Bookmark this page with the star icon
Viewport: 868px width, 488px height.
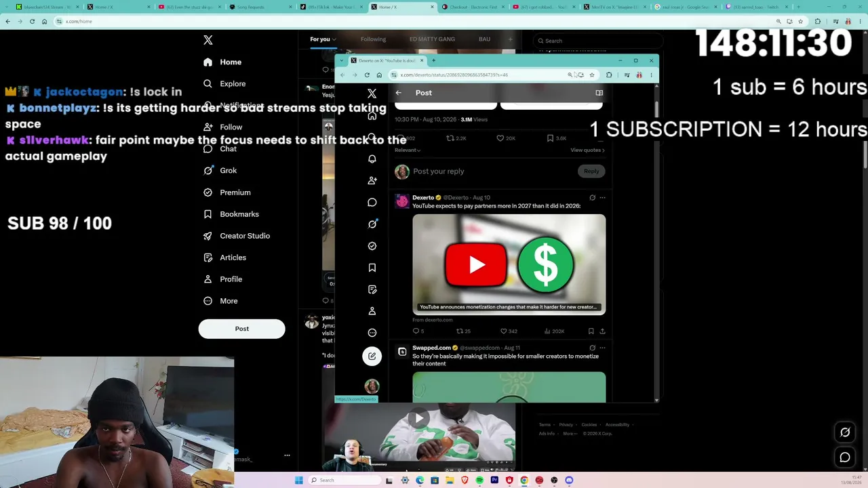coord(592,75)
